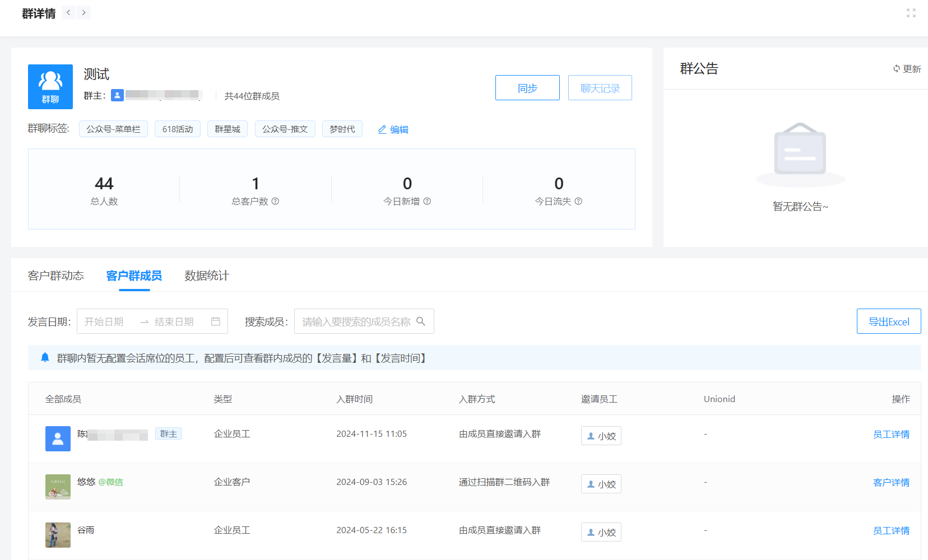
Task: Click 企业客户 type cell
Action: (232, 482)
